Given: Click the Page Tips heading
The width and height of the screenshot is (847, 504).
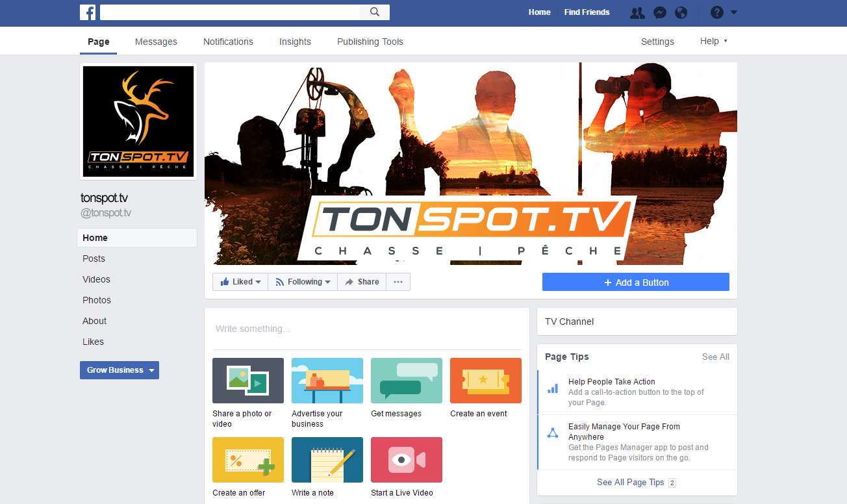Looking at the screenshot, I should [567, 357].
